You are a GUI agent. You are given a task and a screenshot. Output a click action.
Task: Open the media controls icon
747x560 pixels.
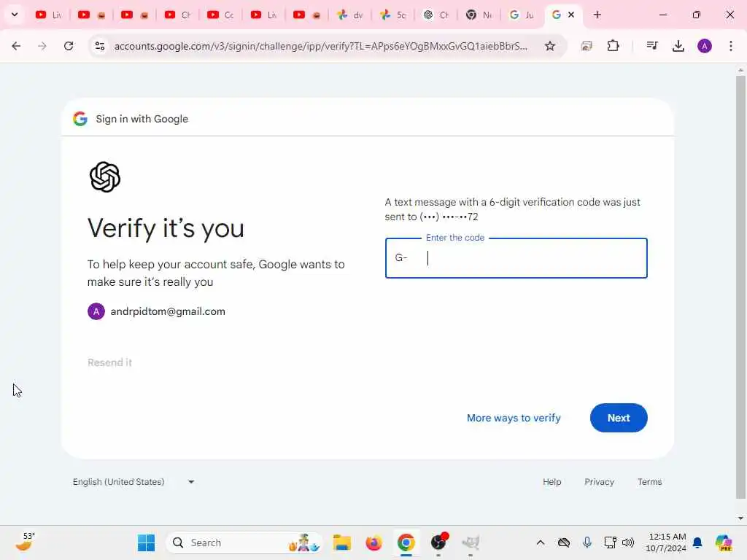[651, 46]
